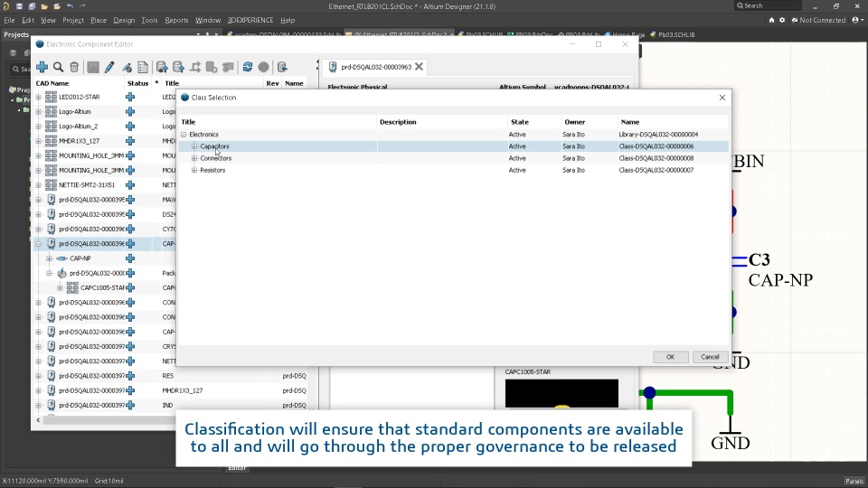Image resolution: width=868 pixels, height=488 pixels.
Task: Click the Altium search box in title bar
Action: click(768, 5)
